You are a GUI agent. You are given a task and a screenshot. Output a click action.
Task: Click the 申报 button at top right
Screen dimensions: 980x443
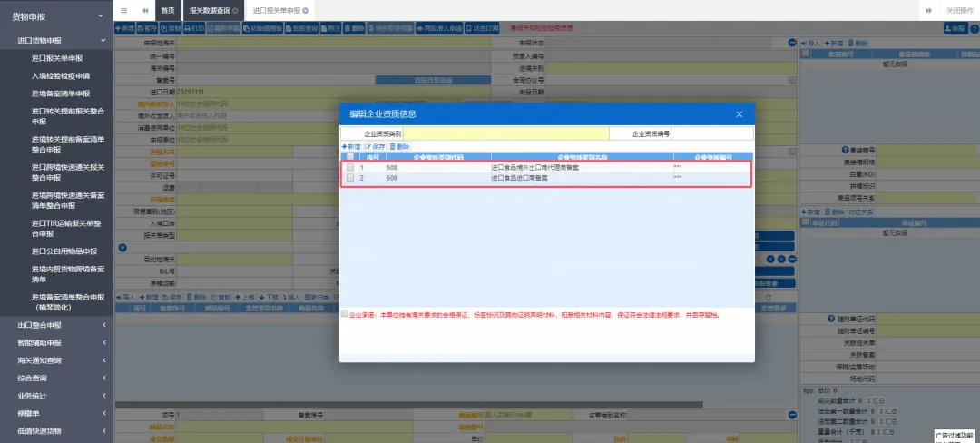[953, 29]
